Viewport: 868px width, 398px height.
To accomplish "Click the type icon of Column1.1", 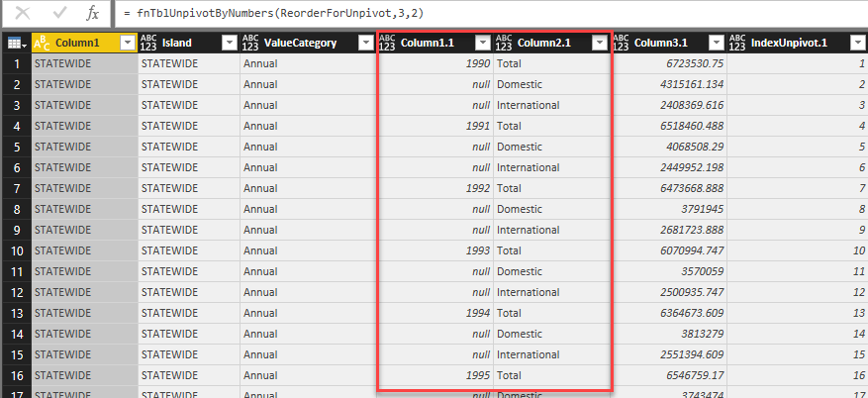I will click(387, 43).
